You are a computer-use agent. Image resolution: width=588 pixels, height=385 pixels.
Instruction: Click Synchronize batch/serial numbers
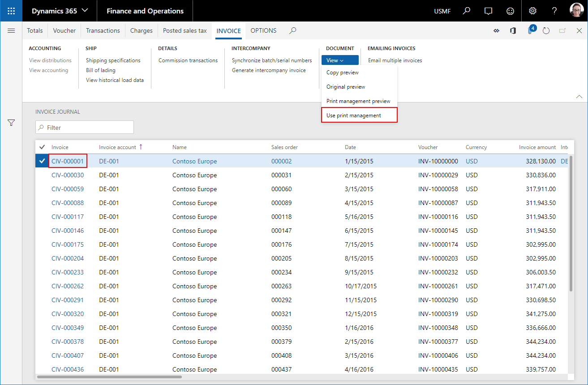(272, 60)
